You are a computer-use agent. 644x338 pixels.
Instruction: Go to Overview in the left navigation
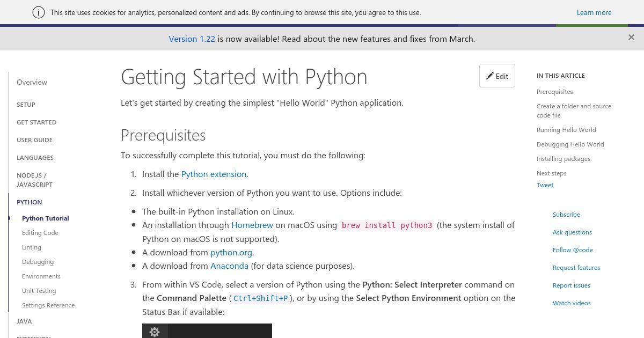click(x=32, y=82)
